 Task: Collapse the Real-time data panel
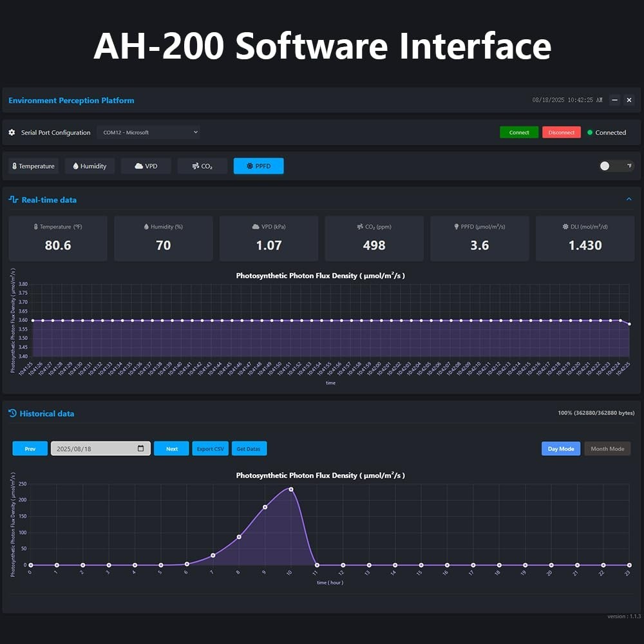point(629,200)
